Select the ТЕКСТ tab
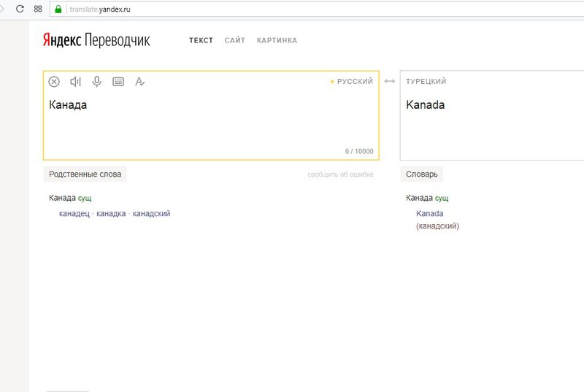 [201, 41]
